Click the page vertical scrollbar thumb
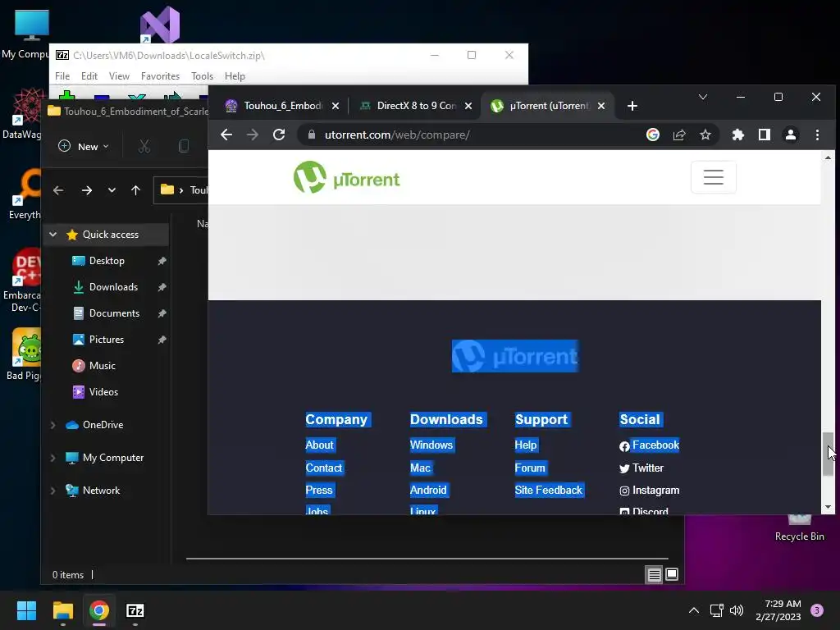This screenshot has width=840, height=630. click(x=828, y=453)
